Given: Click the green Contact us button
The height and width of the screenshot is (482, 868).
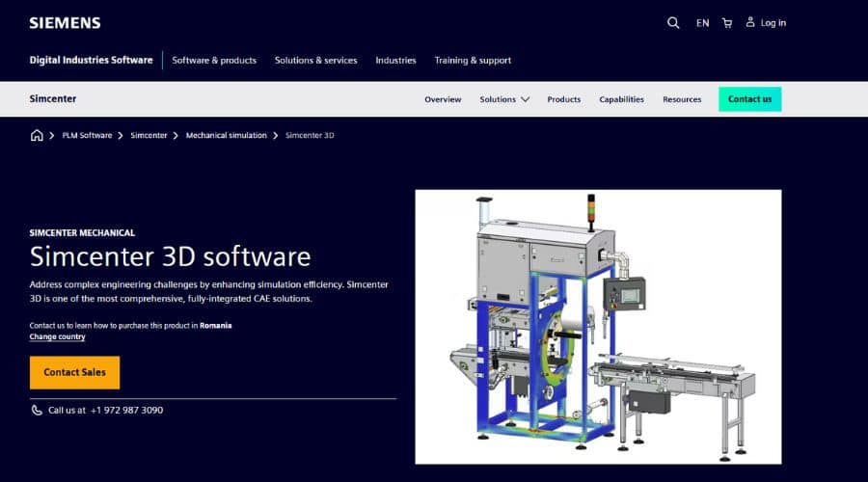Looking at the screenshot, I should [750, 99].
